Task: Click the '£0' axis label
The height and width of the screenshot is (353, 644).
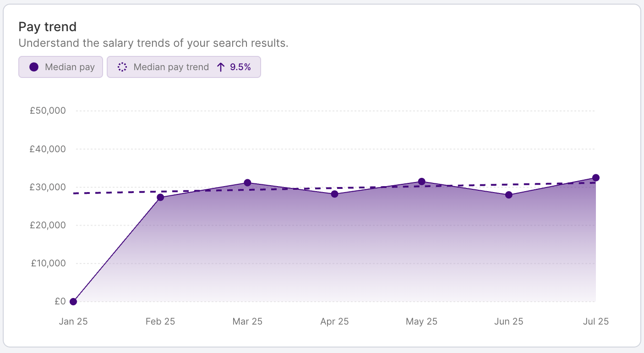Action: pos(60,301)
